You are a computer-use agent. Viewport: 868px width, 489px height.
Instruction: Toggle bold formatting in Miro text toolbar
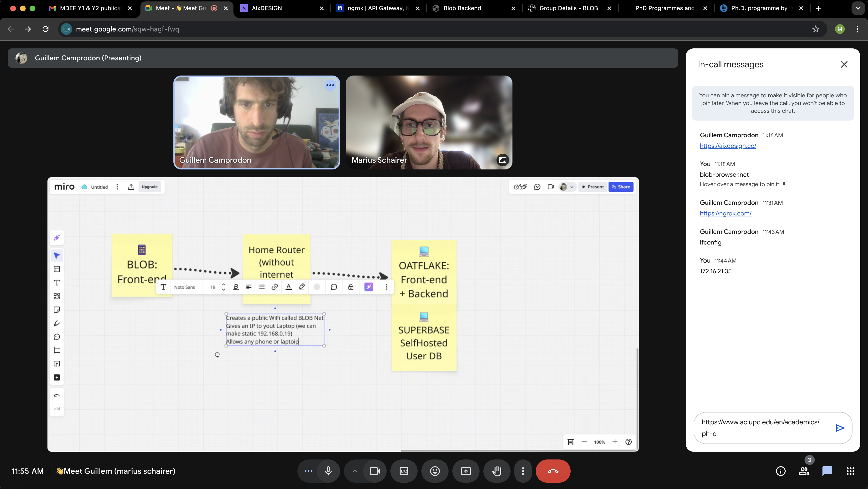[x=236, y=287]
